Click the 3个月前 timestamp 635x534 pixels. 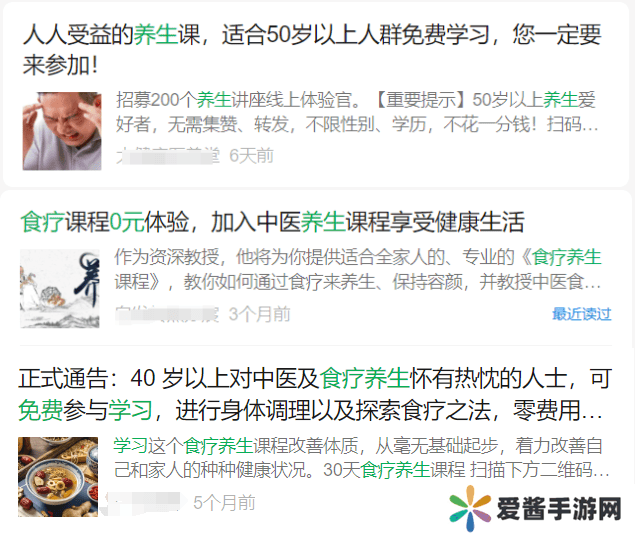(260, 314)
